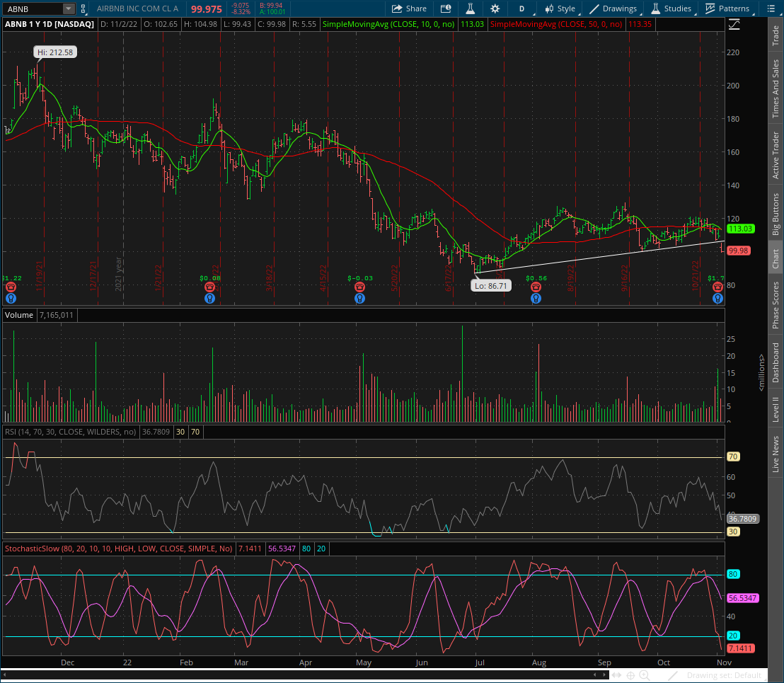
Task: Click the 99.98 red price axis bubble
Action: click(739, 251)
